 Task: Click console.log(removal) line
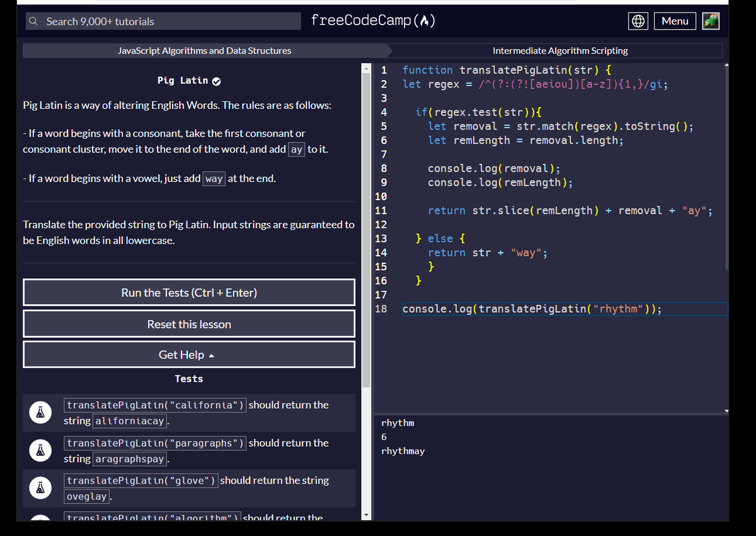point(494,168)
